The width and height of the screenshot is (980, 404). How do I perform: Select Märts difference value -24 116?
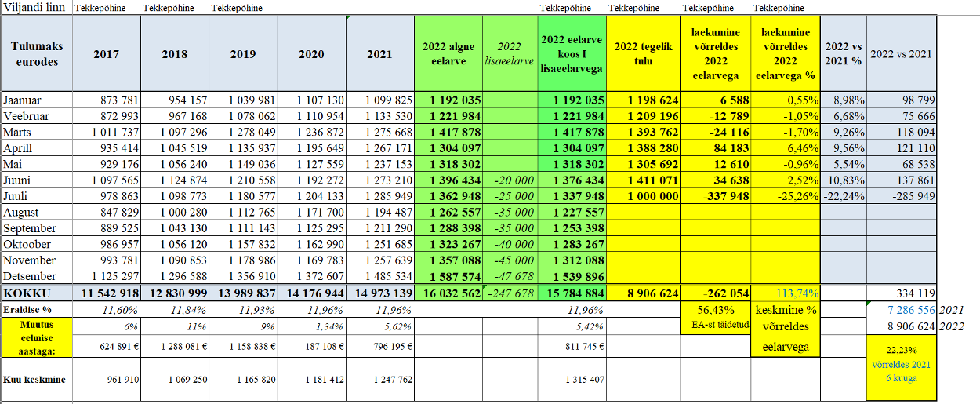[715, 132]
